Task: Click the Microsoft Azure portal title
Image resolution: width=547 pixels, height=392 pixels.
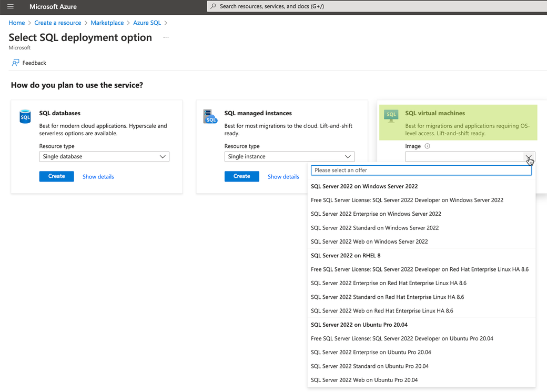Action: pyautogui.click(x=53, y=7)
